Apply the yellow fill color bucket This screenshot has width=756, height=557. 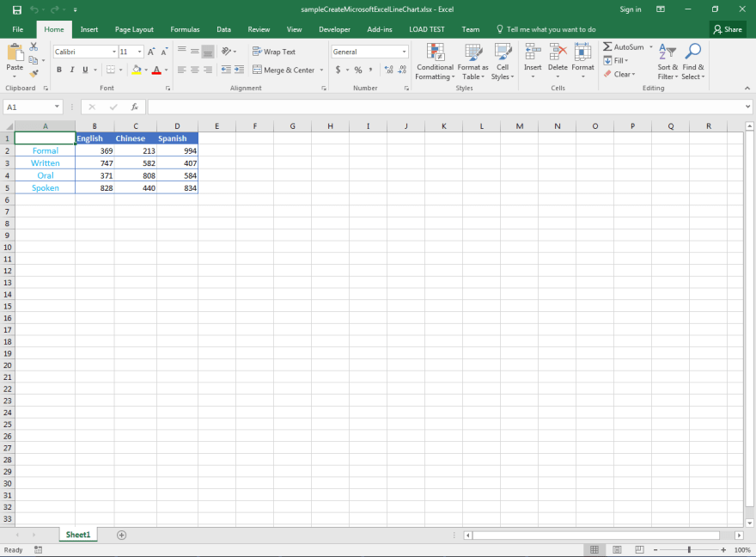click(137, 70)
